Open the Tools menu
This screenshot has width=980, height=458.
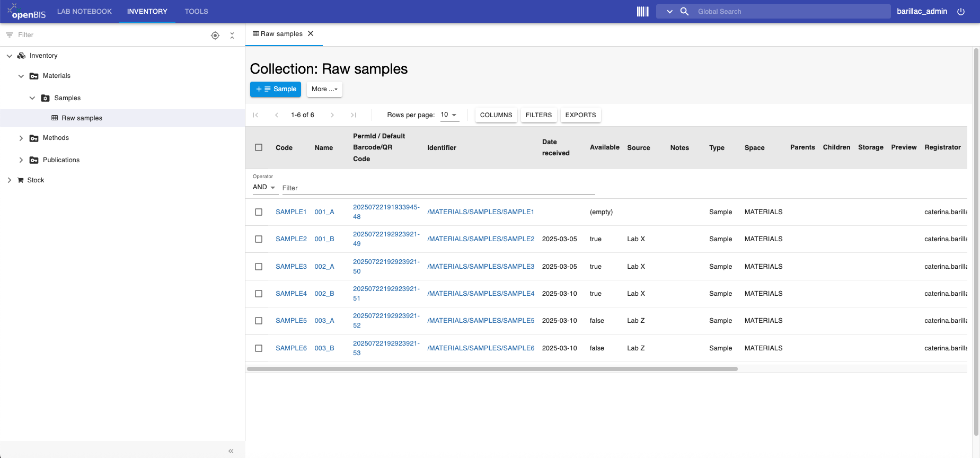coord(196,11)
